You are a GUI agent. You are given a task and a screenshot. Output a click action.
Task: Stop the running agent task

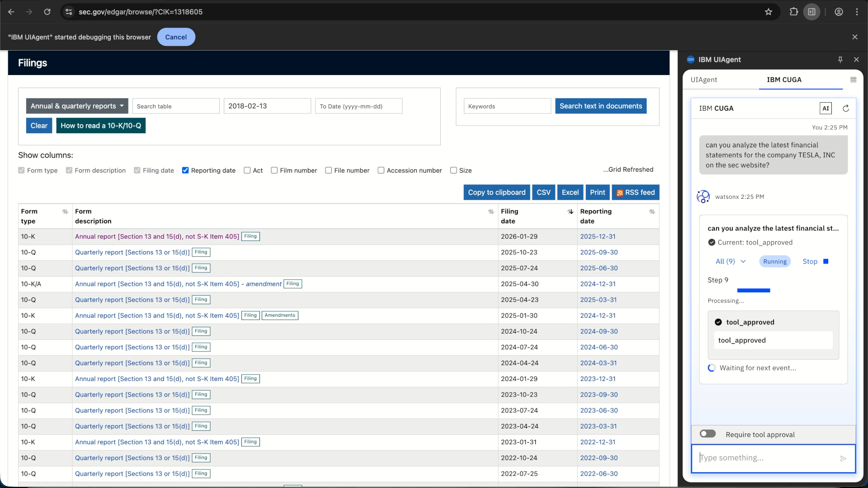816,262
